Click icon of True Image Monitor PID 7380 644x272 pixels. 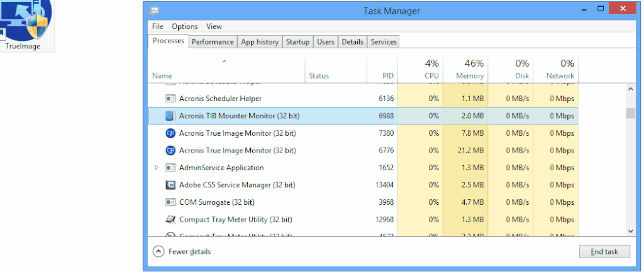(170, 133)
